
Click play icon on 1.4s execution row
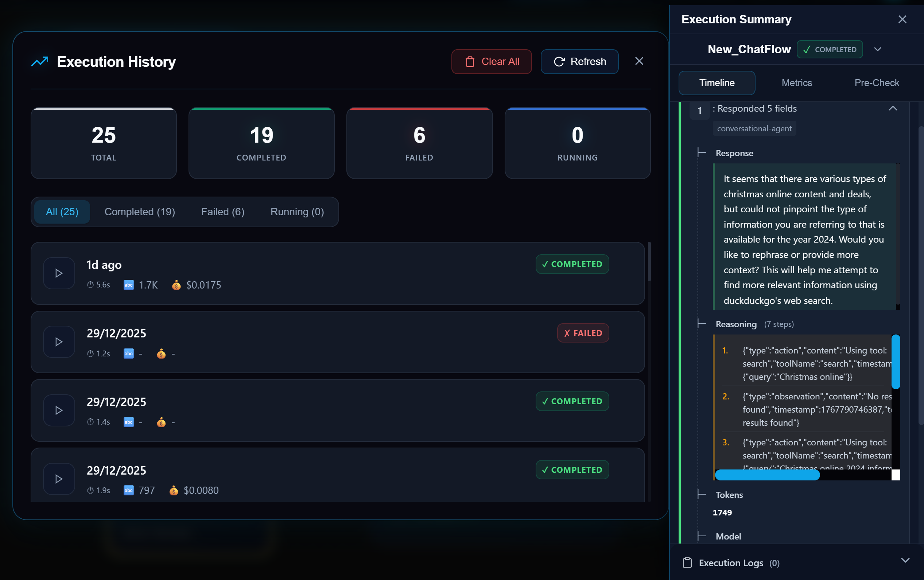59,410
